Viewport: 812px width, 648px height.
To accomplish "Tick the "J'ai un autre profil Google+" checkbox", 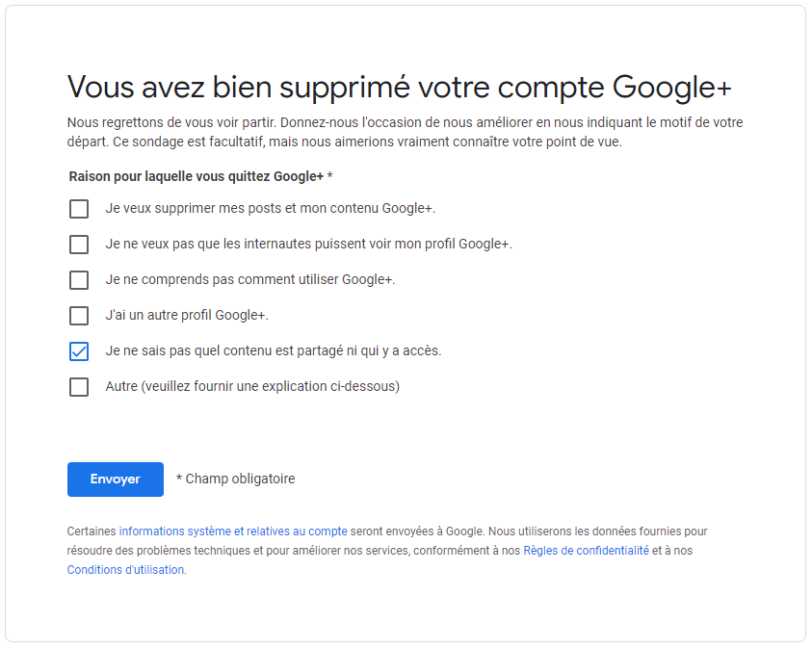I will pyautogui.click(x=79, y=316).
